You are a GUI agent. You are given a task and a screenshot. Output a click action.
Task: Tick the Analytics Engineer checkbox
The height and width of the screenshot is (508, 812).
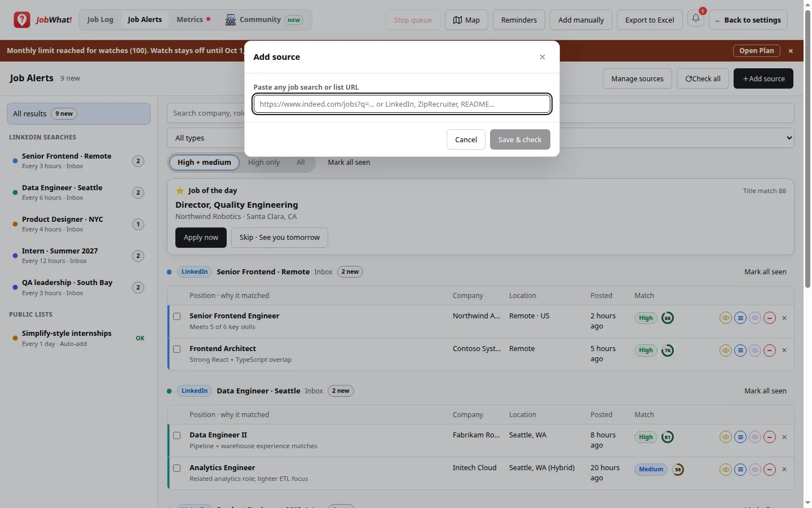point(176,468)
